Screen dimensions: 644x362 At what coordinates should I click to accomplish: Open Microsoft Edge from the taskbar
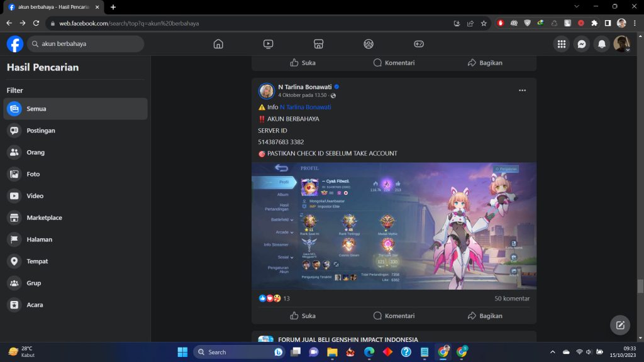pyautogui.click(x=369, y=352)
